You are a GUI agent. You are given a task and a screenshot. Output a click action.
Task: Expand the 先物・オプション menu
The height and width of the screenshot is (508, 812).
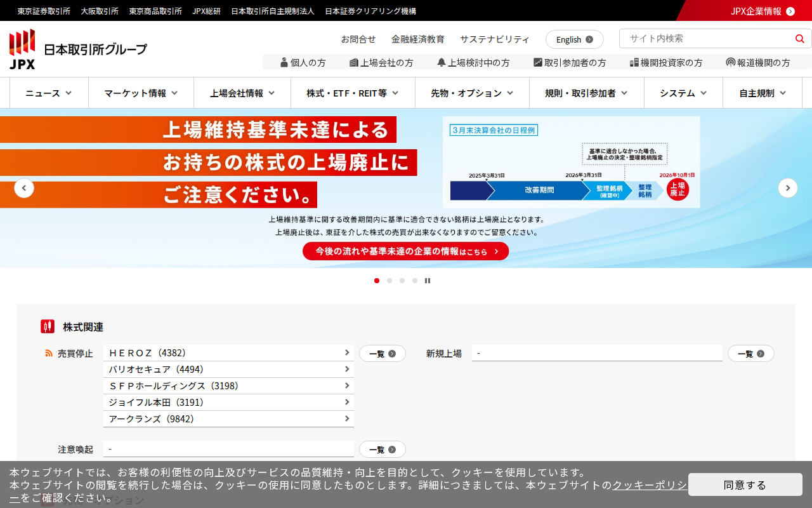click(x=472, y=93)
